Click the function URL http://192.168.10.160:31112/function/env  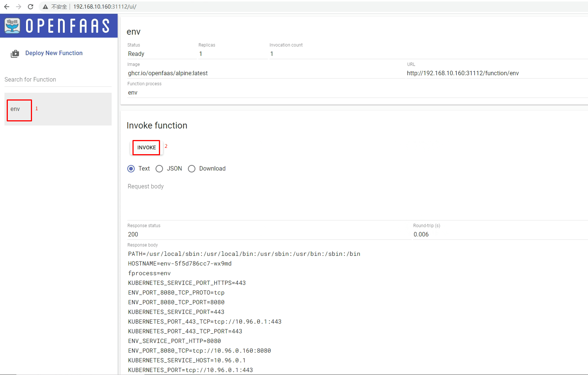click(463, 73)
